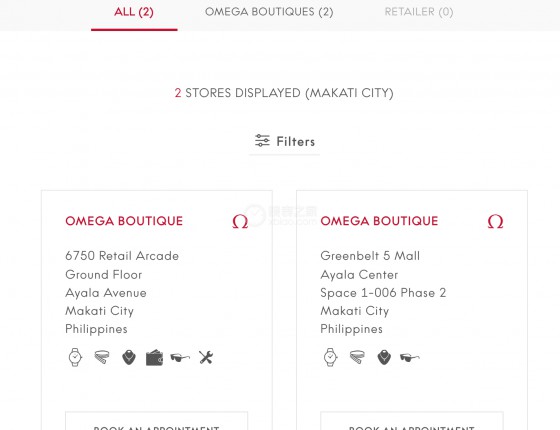Switch to RETAILER (0) tab

(x=419, y=12)
